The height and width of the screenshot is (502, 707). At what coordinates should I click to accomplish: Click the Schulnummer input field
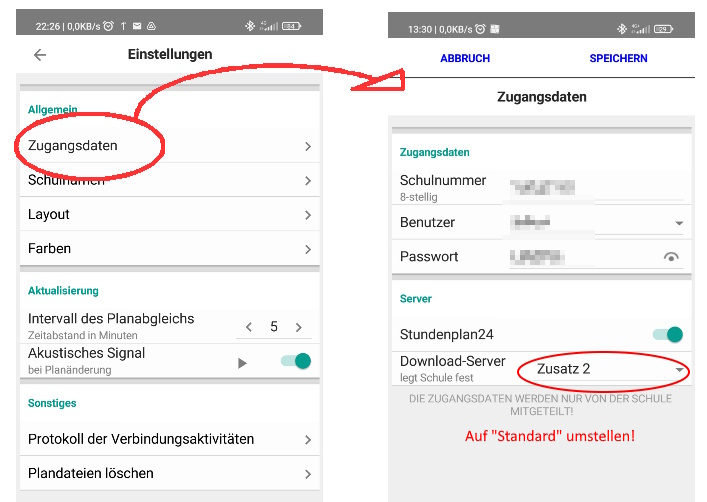596,187
